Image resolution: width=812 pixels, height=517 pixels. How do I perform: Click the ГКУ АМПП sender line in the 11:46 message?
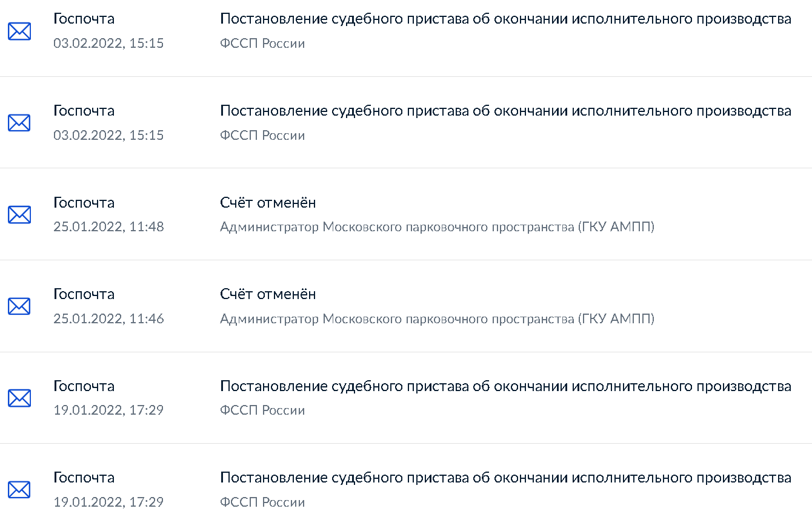point(438,319)
